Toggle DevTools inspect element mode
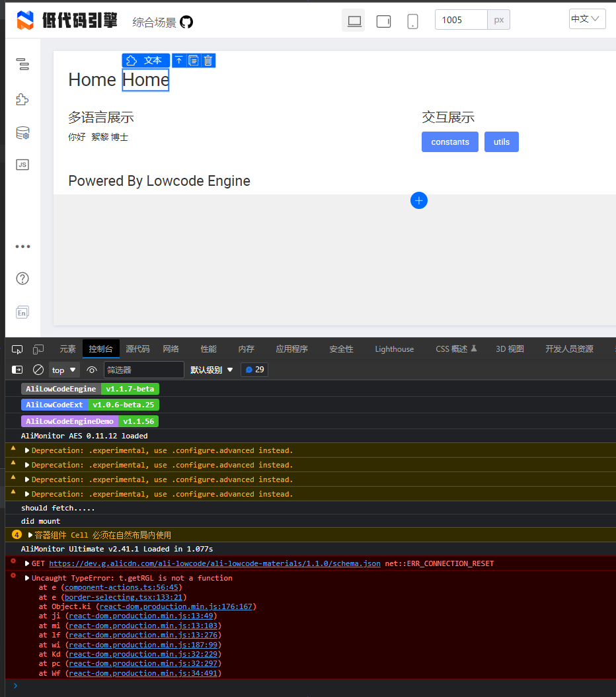The image size is (616, 697). click(17, 348)
